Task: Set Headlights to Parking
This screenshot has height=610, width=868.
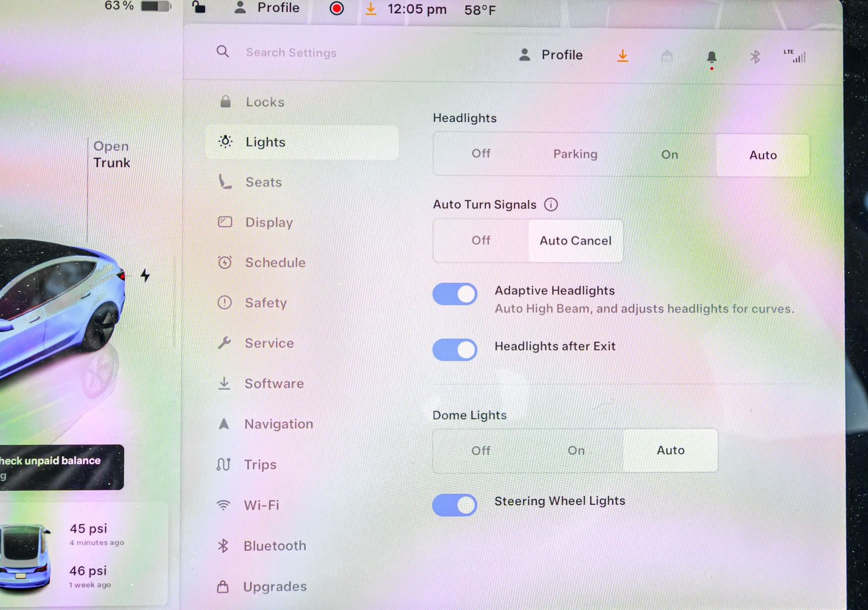Action: coord(575,155)
